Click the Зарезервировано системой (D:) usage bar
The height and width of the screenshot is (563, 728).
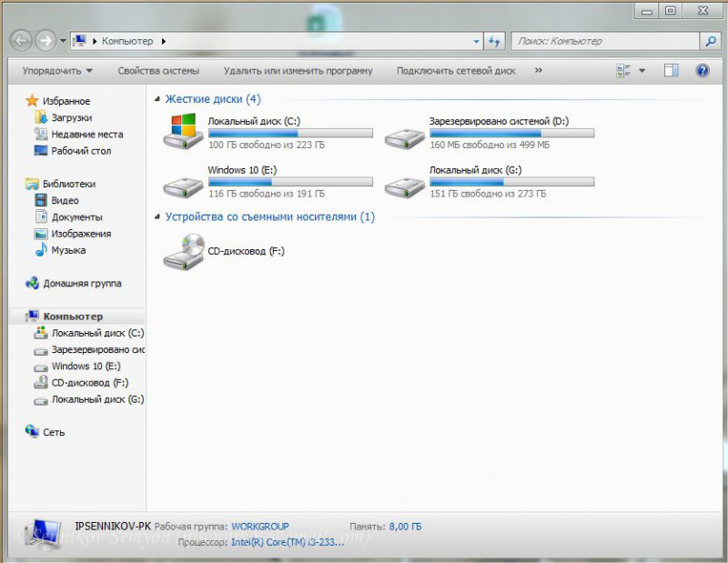(x=511, y=133)
